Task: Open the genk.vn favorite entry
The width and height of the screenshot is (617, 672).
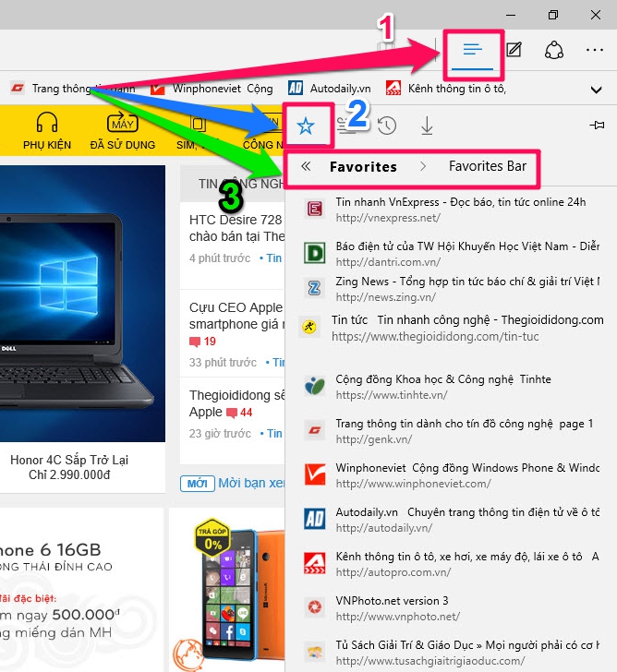Action: click(x=450, y=431)
